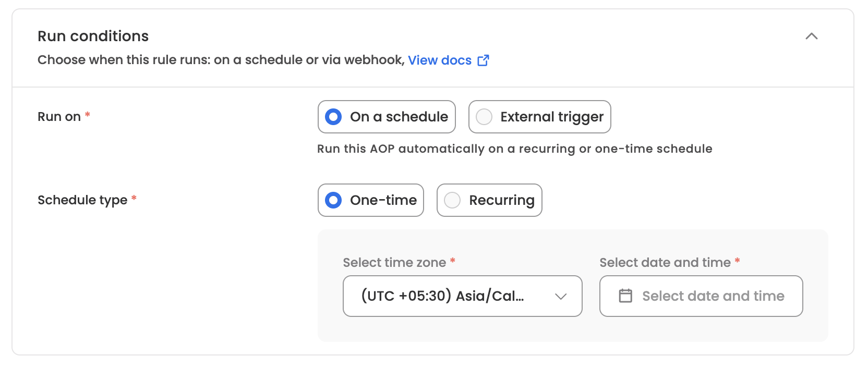Select the On a schedule radio button

(387, 117)
